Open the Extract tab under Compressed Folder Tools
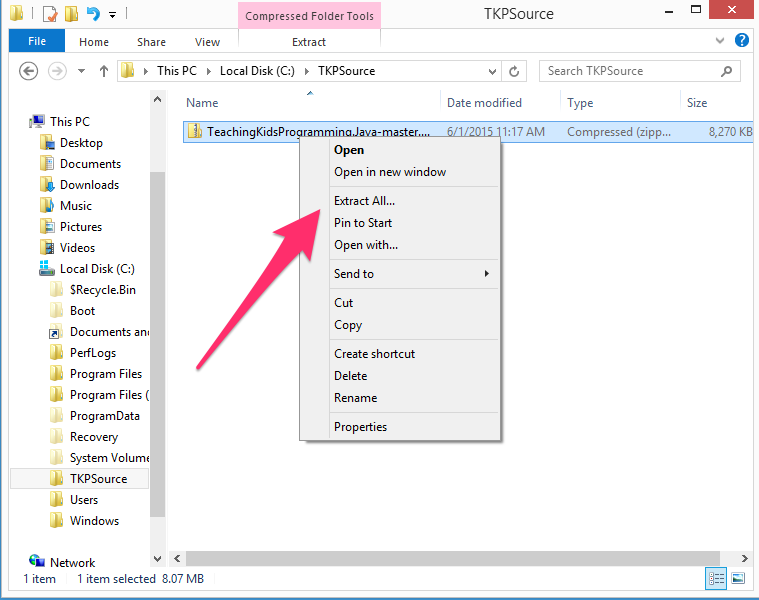The image size is (759, 600). (309, 42)
